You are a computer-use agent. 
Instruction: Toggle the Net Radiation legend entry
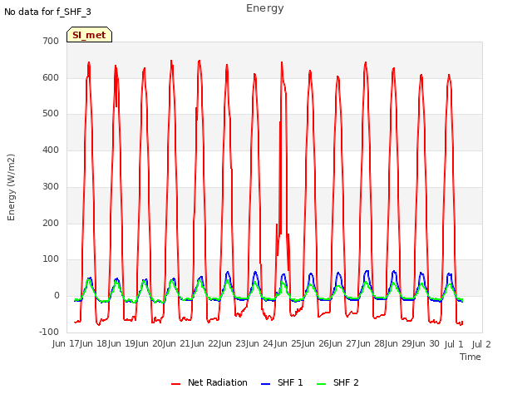coord(209,382)
